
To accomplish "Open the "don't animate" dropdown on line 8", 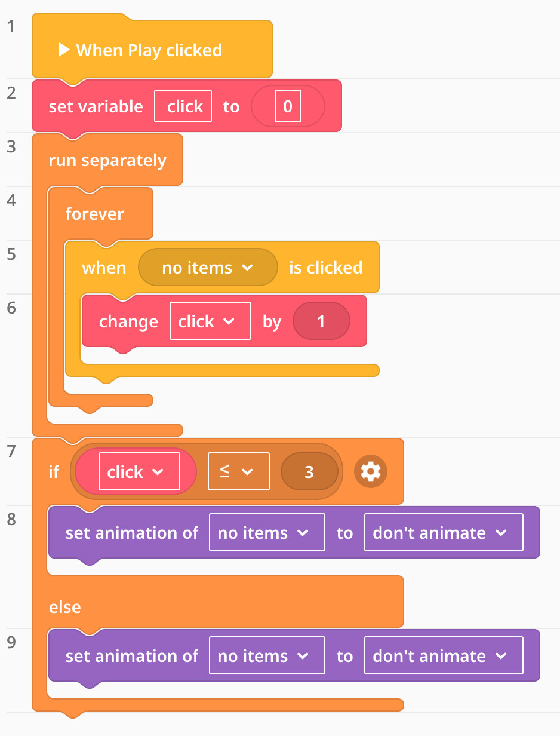I will tap(444, 533).
